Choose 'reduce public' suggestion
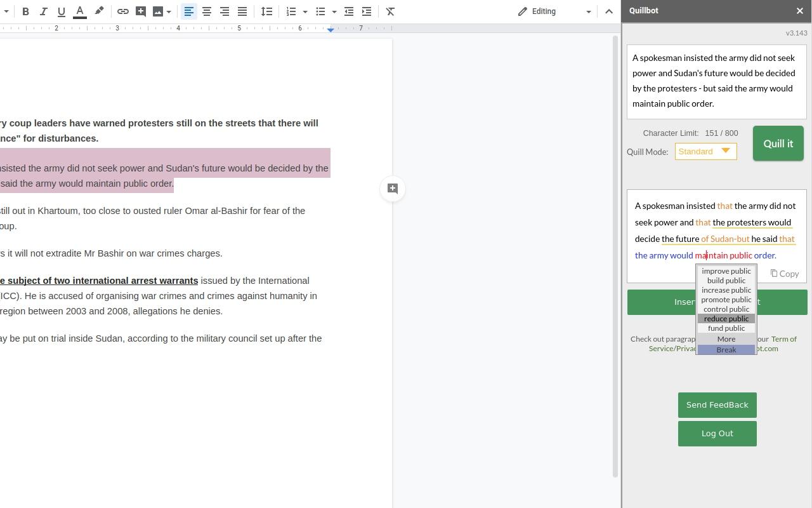This screenshot has height=508, width=812. (x=726, y=319)
